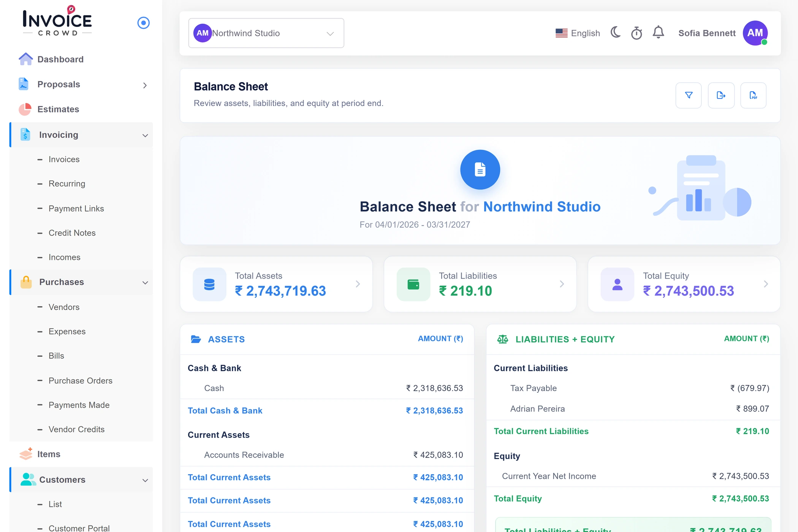
Task: Open Vendors page
Action: pos(64,307)
